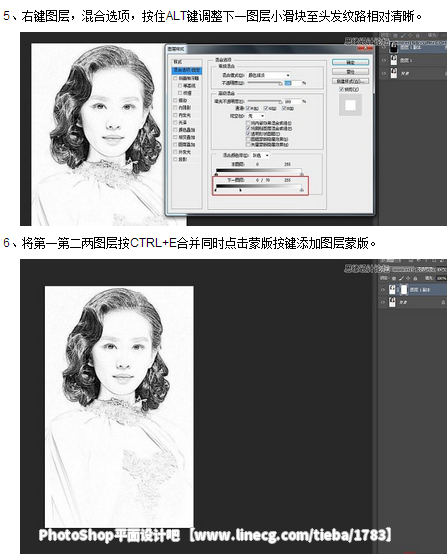Click the white handle of 下一图层 slider
Viewport: 447px width, 554px height.
[x=301, y=190]
